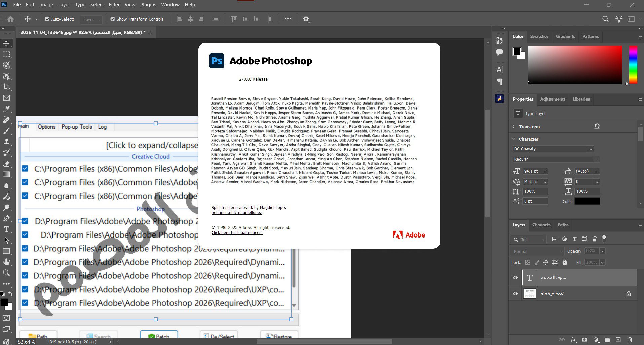The image size is (644, 345).
Task: Choose the Eraser tool
Action: 6,164
